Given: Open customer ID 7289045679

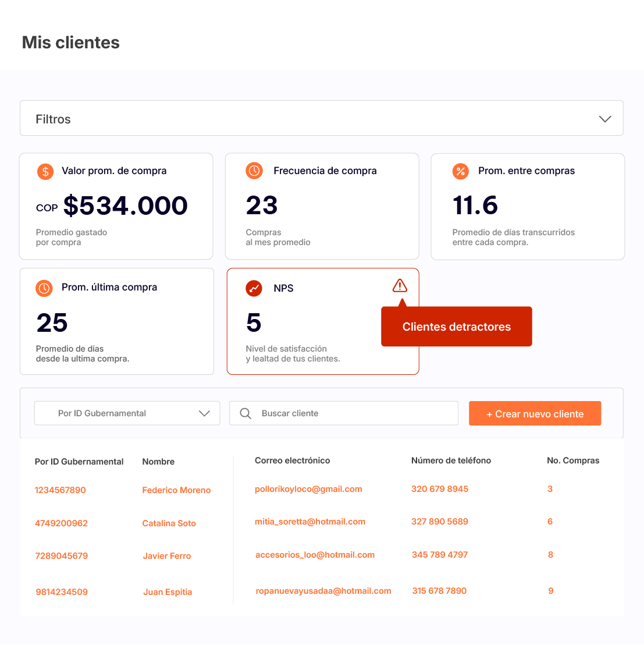Looking at the screenshot, I should (x=62, y=556).
